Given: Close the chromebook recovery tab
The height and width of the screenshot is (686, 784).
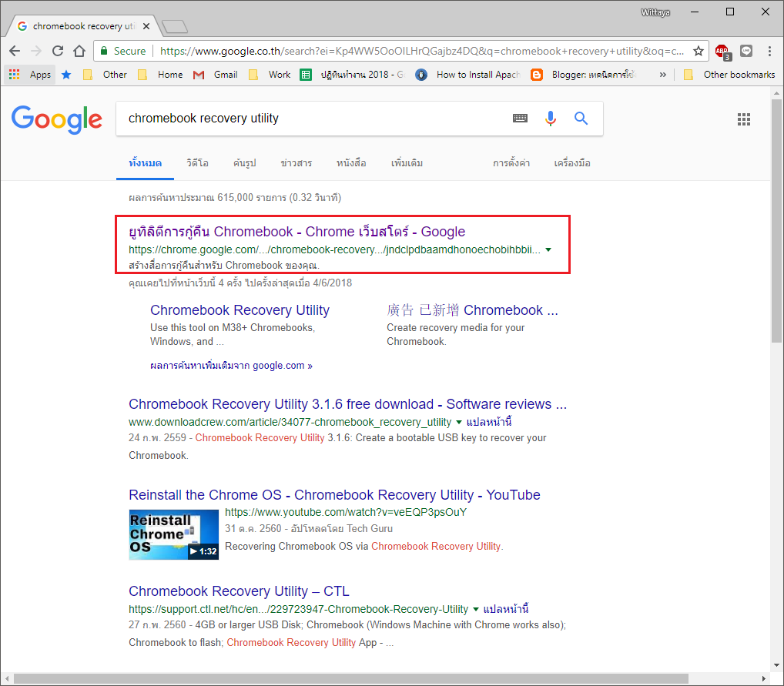Looking at the screenshot, I should [x=146, y=26].
